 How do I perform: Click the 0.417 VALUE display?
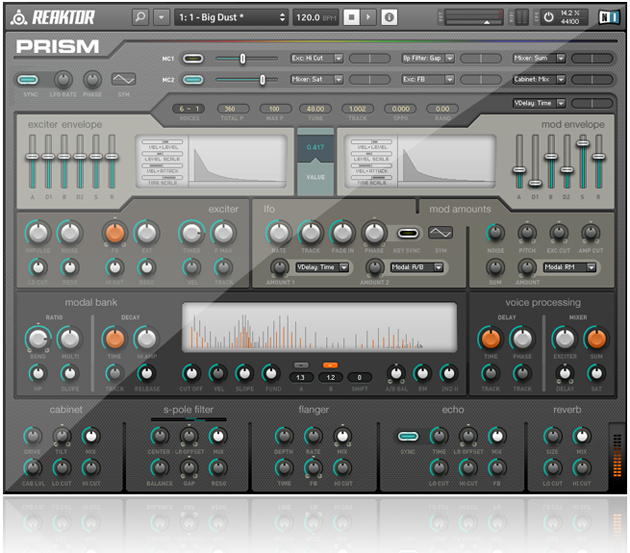(x=315, y=147)
